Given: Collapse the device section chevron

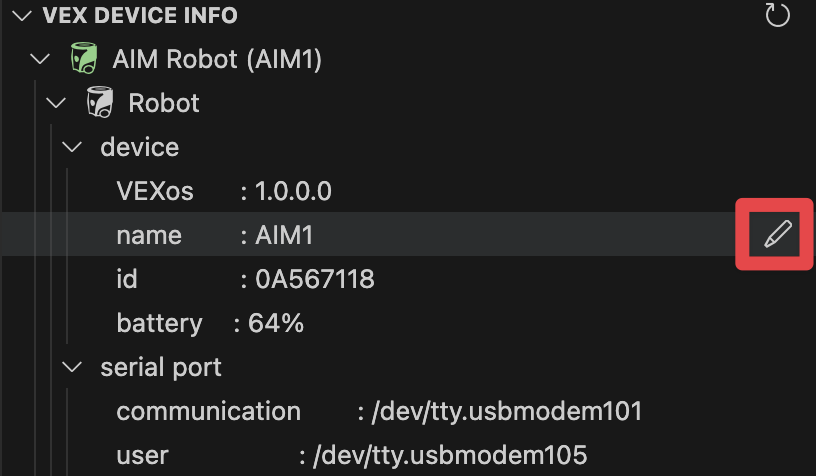Looking at the screenshot, I should pyautogui.click(x=72, y=147).
